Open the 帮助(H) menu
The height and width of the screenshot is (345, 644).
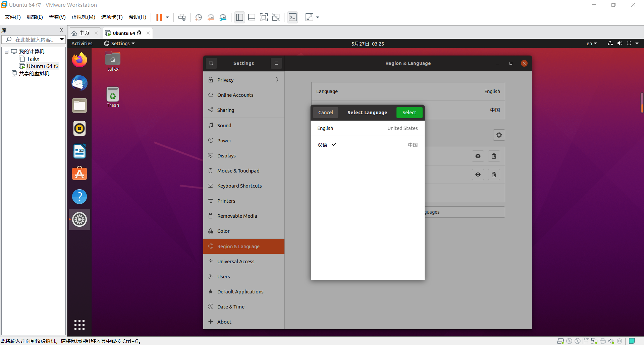click(x=138, y=17)
